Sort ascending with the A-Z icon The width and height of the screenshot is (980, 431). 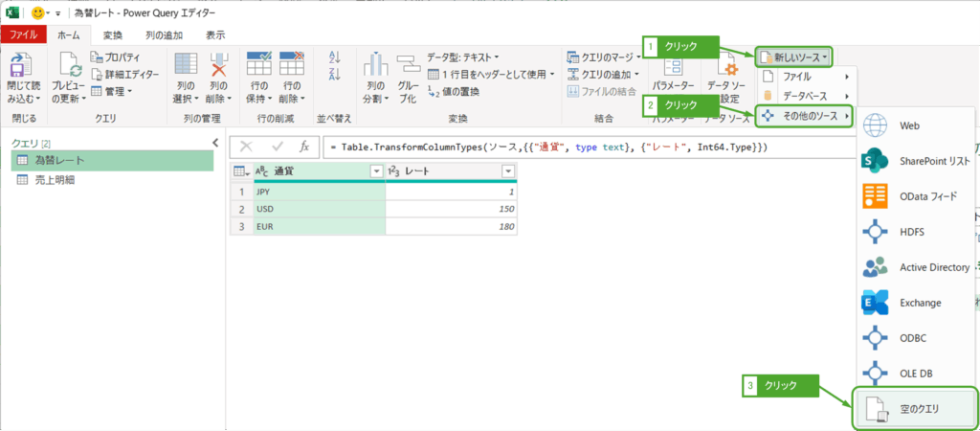click(x=335, y=57)
